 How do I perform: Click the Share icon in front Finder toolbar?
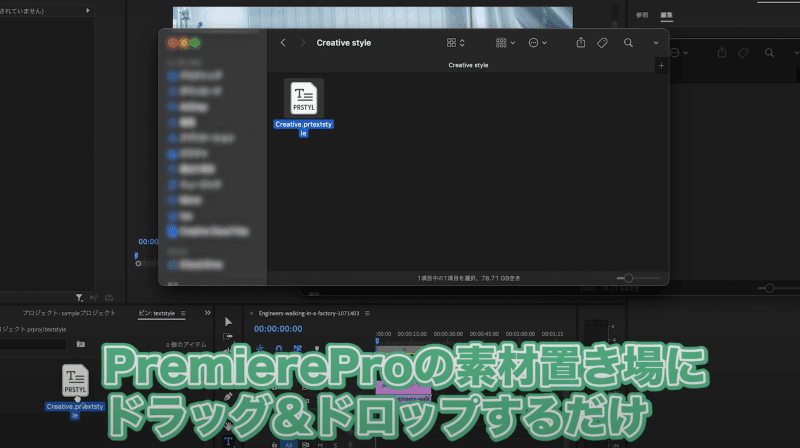pyautogui.click(x=581, y=43)
